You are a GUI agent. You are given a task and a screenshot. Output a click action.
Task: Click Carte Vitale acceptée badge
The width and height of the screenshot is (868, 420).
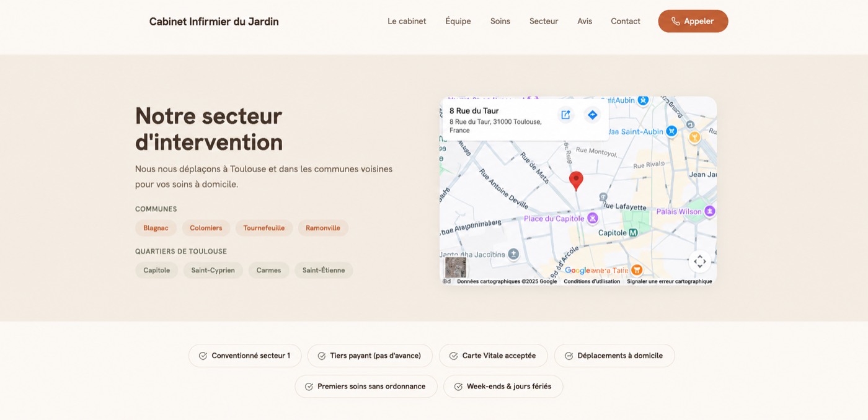pyautogui.click(x=494, y=356)
